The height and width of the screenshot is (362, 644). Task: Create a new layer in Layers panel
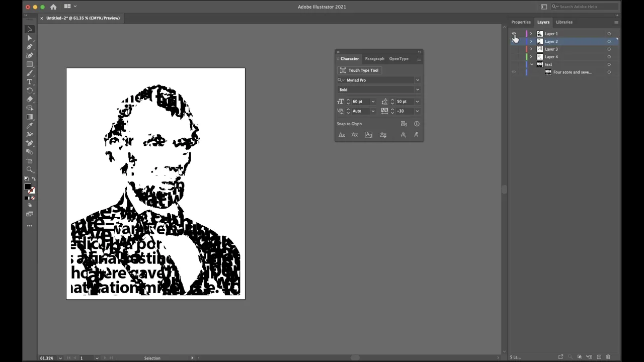[599, 357]
